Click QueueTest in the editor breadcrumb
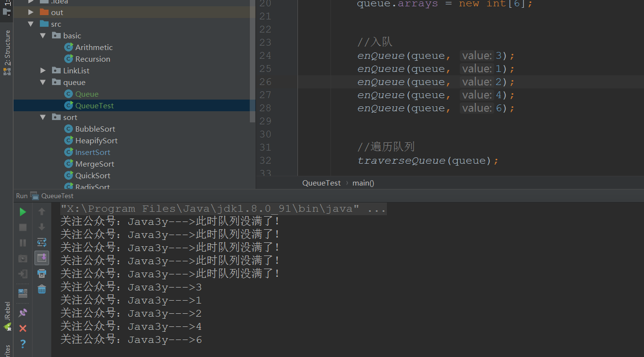644x357 pixels. [x=321, y=183]
